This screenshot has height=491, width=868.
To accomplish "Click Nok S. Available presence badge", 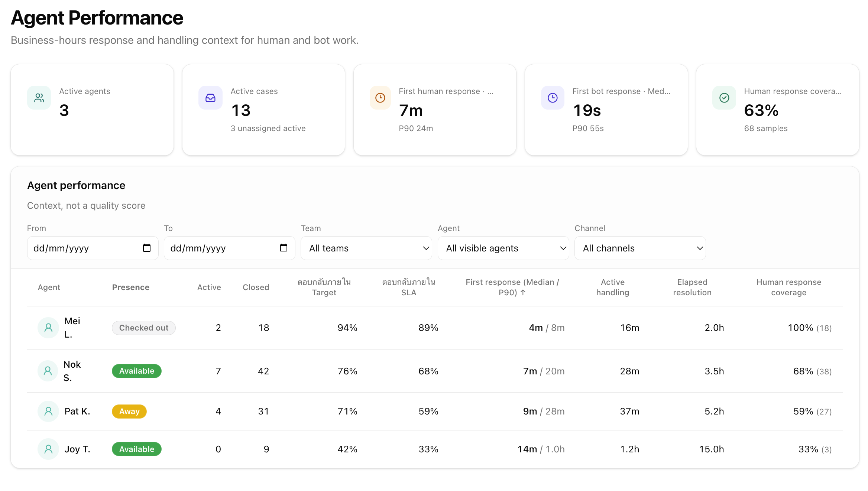I will pos(137,371).
